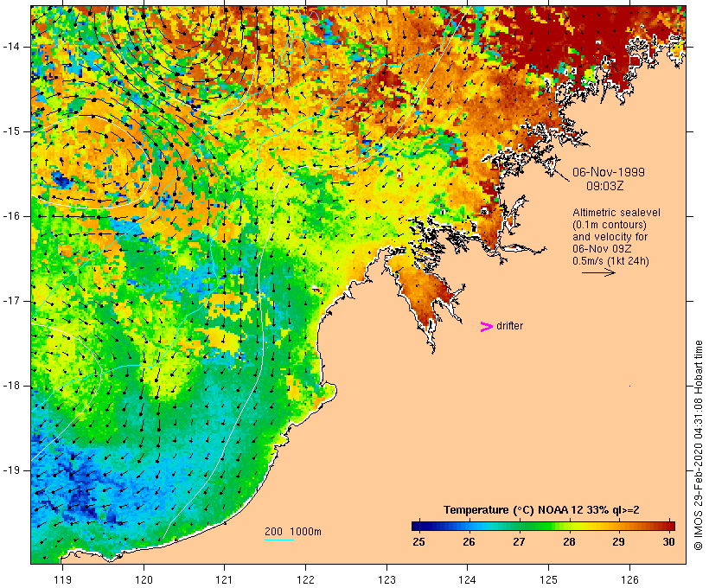Click the colorbar value '28'

click(569, 541)
